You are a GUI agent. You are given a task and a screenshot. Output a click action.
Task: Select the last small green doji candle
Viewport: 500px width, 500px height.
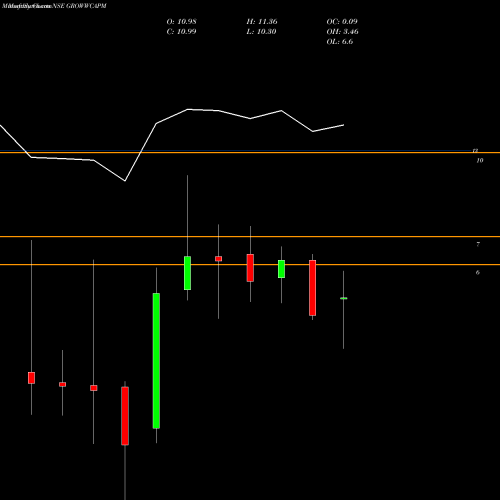tap(344, 298)
